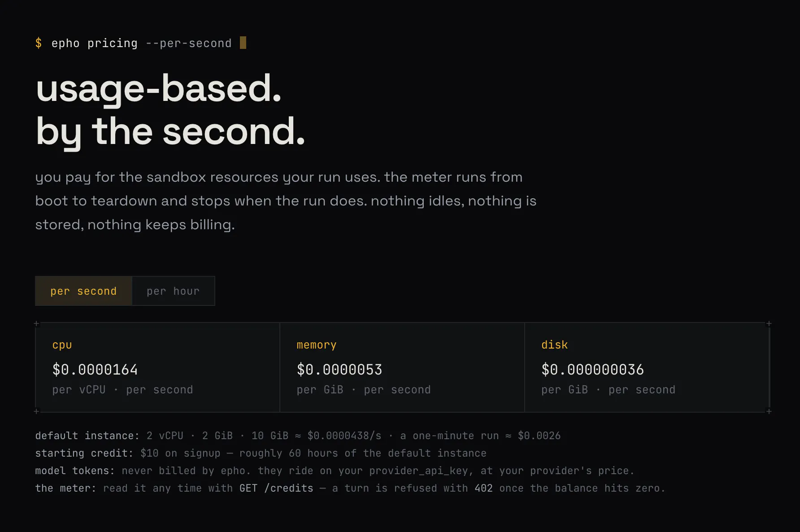The width and height of the screenshot is (800, 532).
Task: Click the memory card's "per GiB · per second" caption
Action: (x=364, y=390)
